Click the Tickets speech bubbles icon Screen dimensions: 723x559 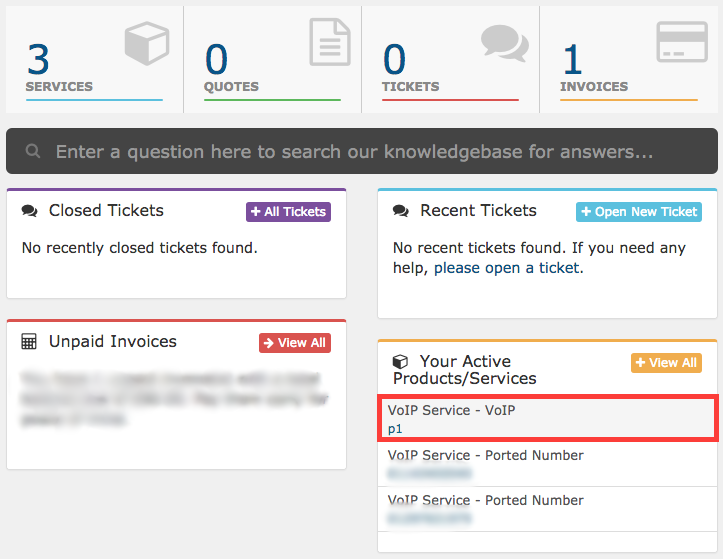pos(504,43)
